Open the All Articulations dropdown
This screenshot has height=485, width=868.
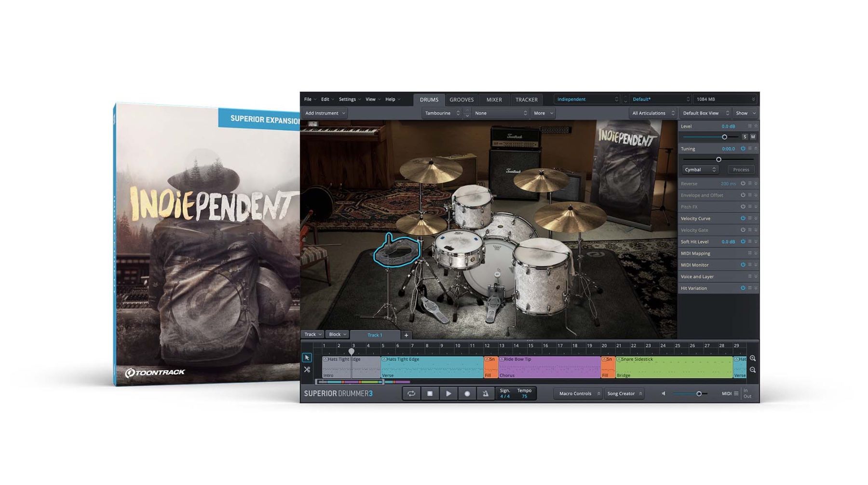tap(653, 113)
